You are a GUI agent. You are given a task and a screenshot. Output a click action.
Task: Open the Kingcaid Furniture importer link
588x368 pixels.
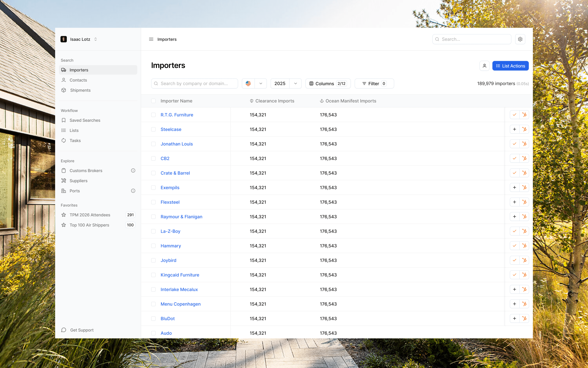coord(180,275)
